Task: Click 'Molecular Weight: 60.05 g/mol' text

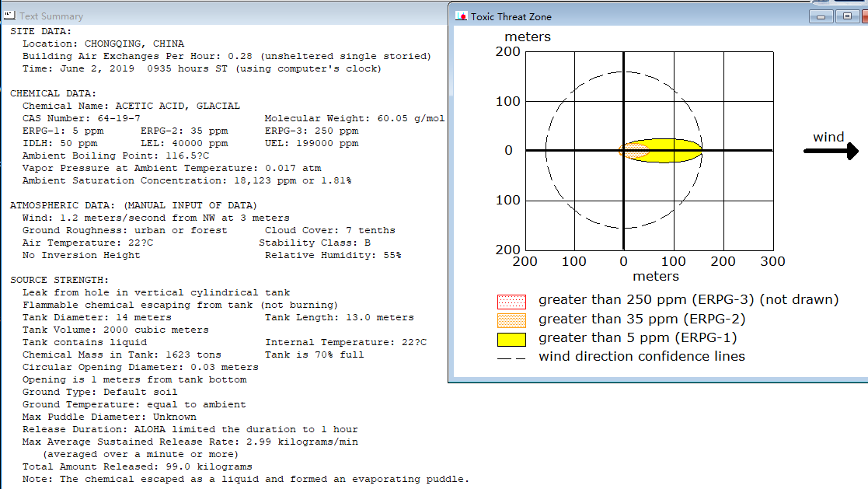Action: [354, 118]
